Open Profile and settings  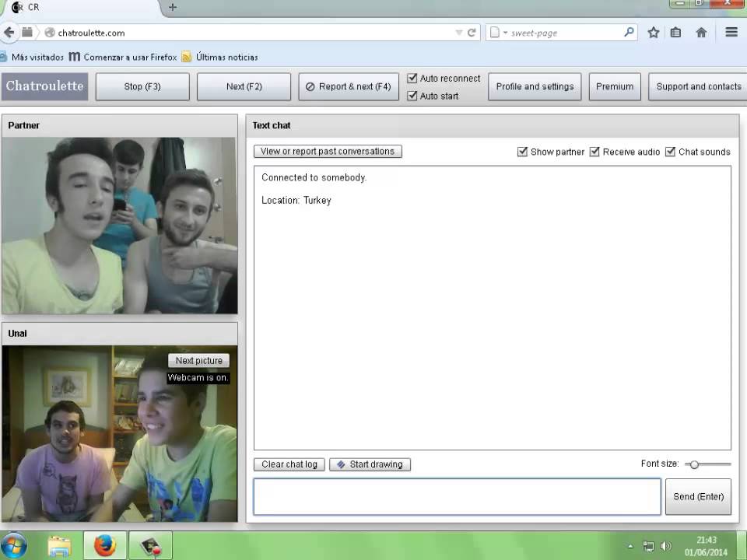(535, 86)
